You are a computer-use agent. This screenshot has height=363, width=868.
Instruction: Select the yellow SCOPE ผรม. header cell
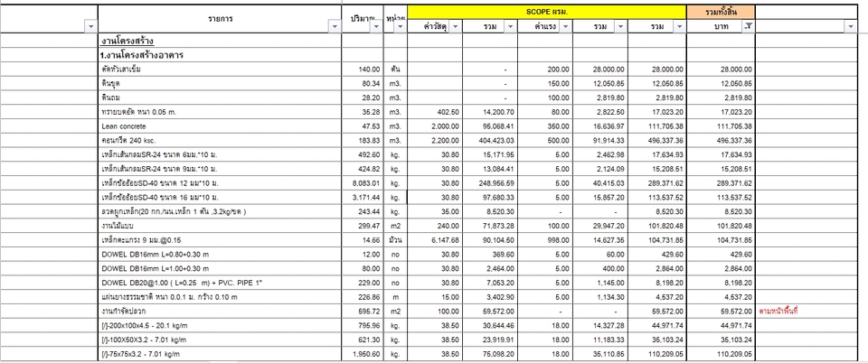tap(546, 12)
